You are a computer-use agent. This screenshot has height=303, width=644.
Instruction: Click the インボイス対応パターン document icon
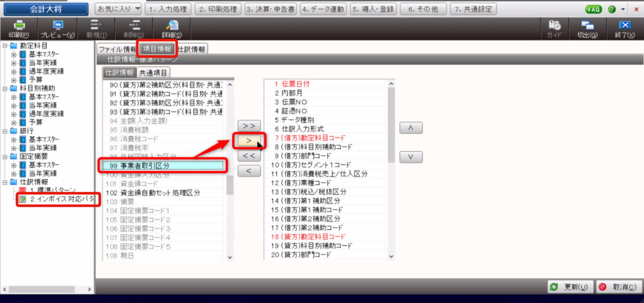click(x=23, y=199)
